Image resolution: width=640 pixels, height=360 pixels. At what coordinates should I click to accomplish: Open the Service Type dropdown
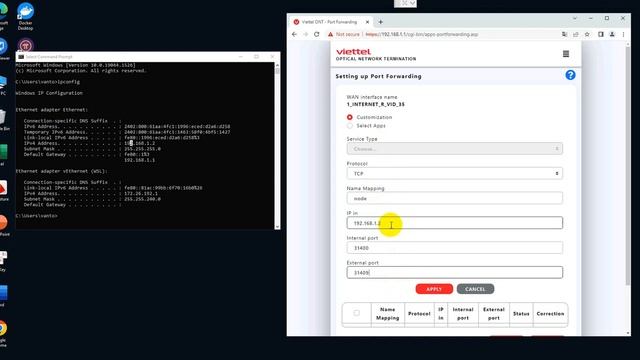point(454,149)
